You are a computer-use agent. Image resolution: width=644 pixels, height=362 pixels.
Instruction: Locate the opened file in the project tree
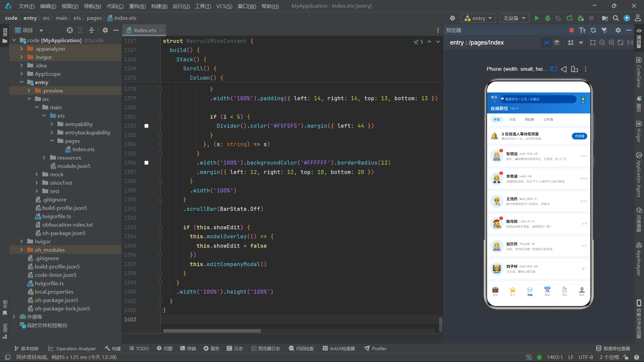(x=70, y=30)
